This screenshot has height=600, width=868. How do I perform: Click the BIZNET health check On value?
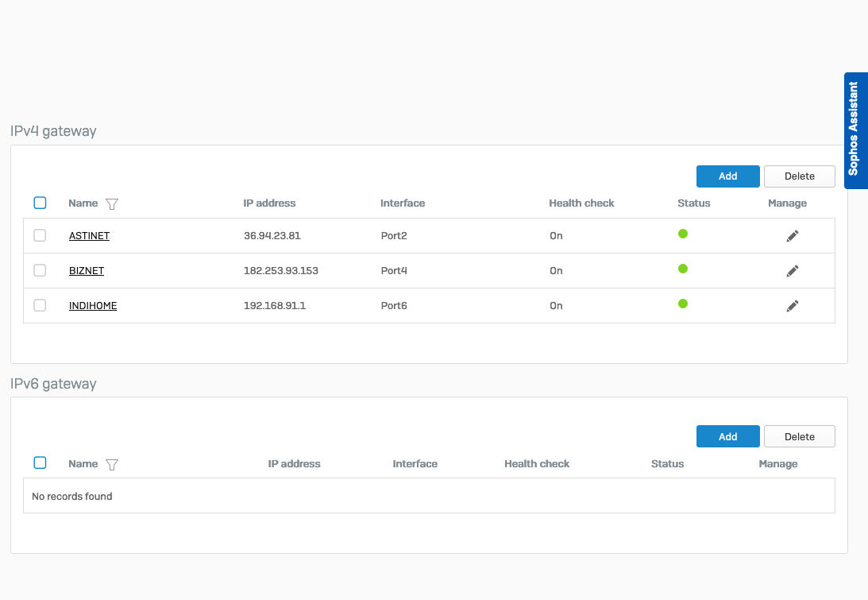pyautogui.click(x=556, y=270)
